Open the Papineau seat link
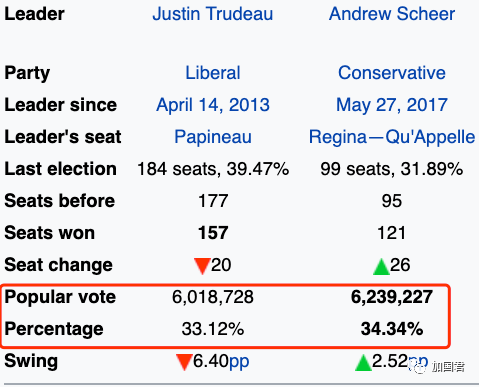This screenshot has width=479, height=387. tap(213, 137)
